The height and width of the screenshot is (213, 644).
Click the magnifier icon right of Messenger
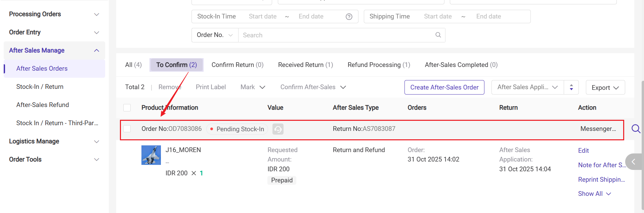[x=636, y=129]
